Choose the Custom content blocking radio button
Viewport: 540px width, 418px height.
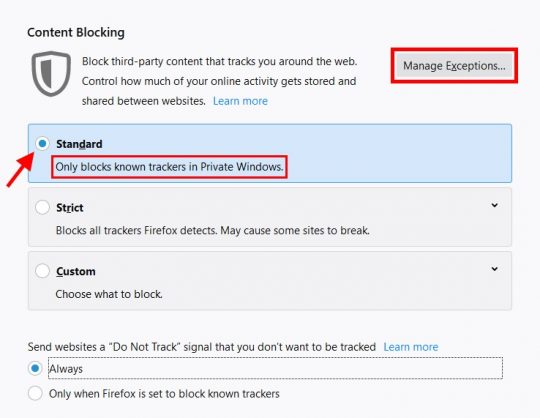point(42,271)
